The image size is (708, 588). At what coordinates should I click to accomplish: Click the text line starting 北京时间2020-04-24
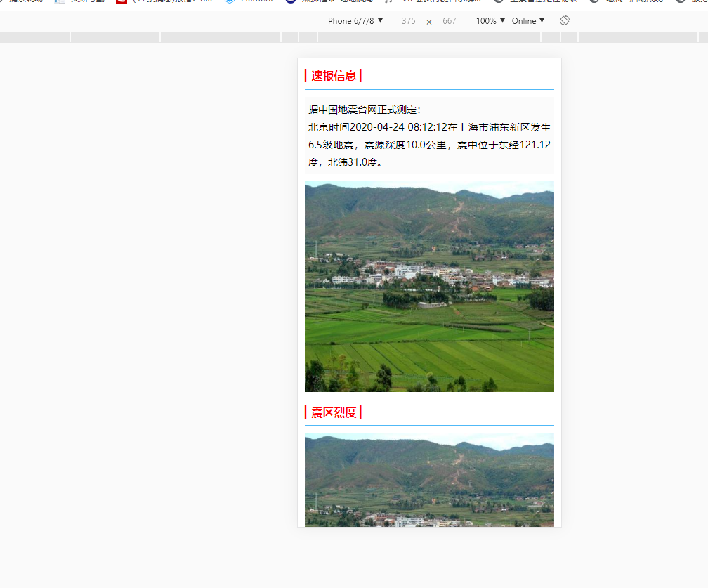429,127
